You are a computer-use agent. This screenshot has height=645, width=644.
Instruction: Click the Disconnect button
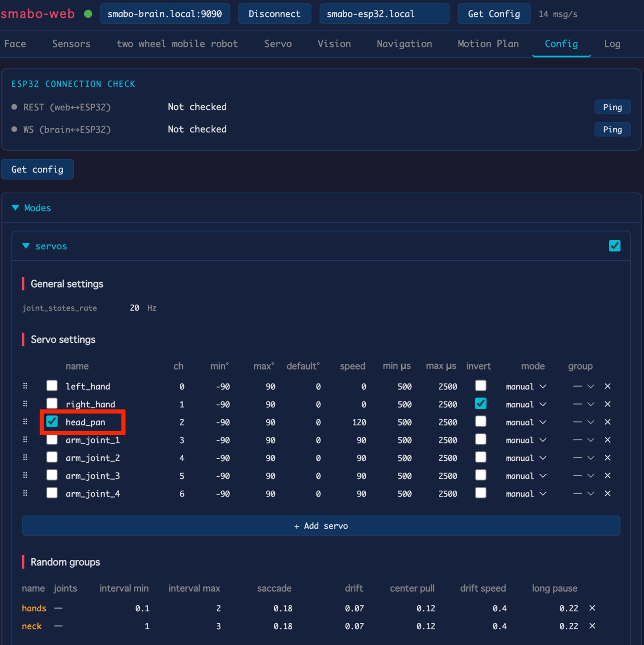(x=275, y=14)
